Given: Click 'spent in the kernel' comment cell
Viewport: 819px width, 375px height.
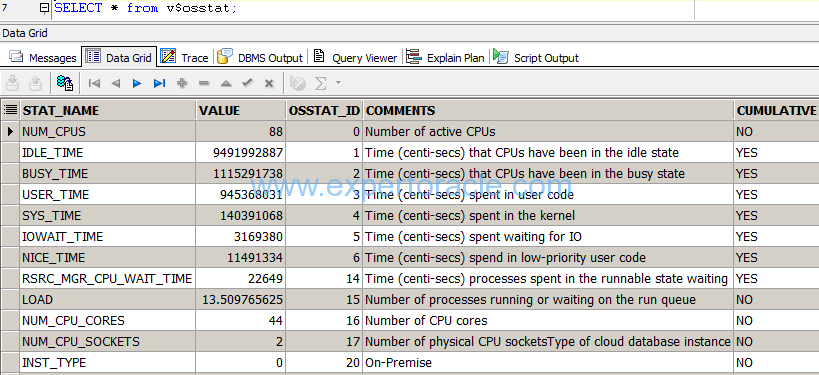Looking at the screenshot, I should pyautogui.click(x=548, y=216).
